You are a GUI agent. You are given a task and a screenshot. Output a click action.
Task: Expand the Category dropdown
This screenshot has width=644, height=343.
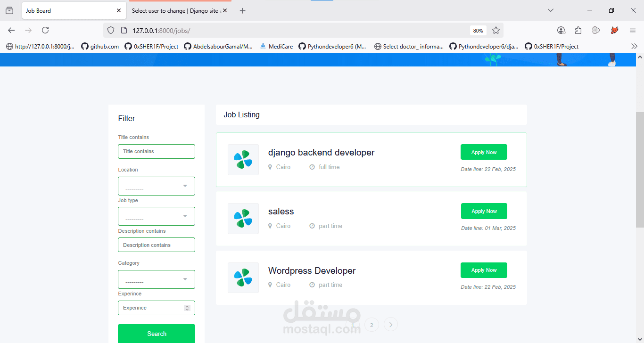coord(157,279)
